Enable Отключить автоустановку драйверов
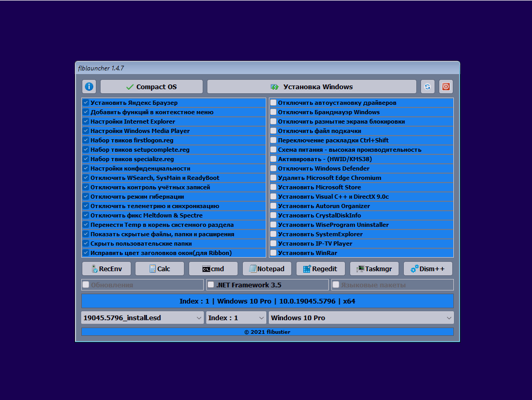 274,103
